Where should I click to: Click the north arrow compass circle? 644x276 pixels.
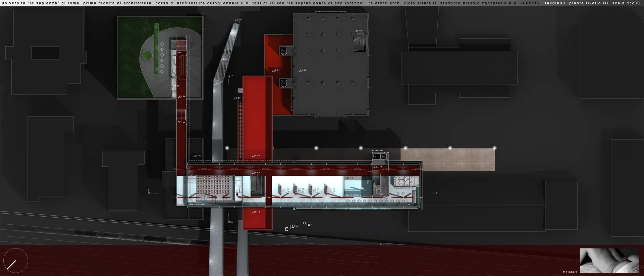pos(15,261)
